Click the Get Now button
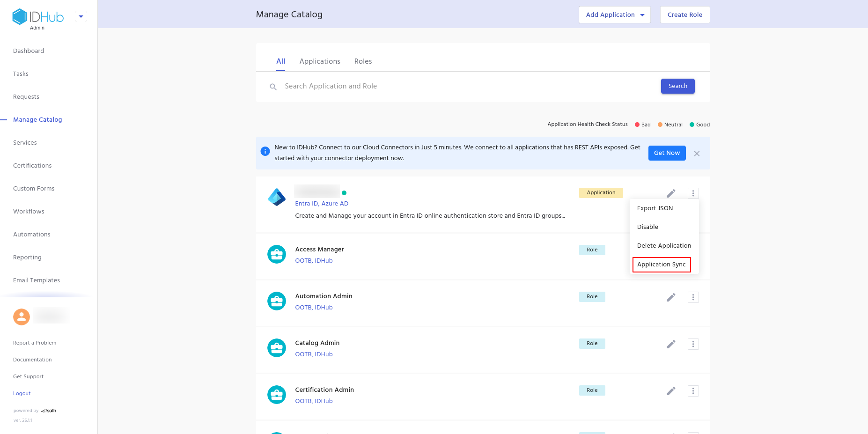 667,153
